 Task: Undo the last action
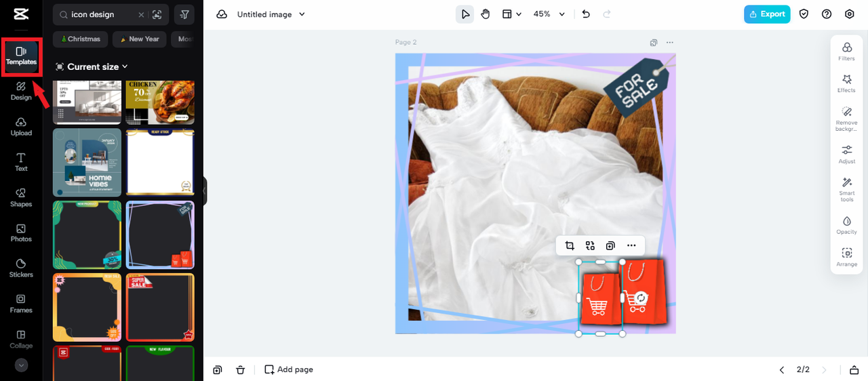tap(586, 14)
